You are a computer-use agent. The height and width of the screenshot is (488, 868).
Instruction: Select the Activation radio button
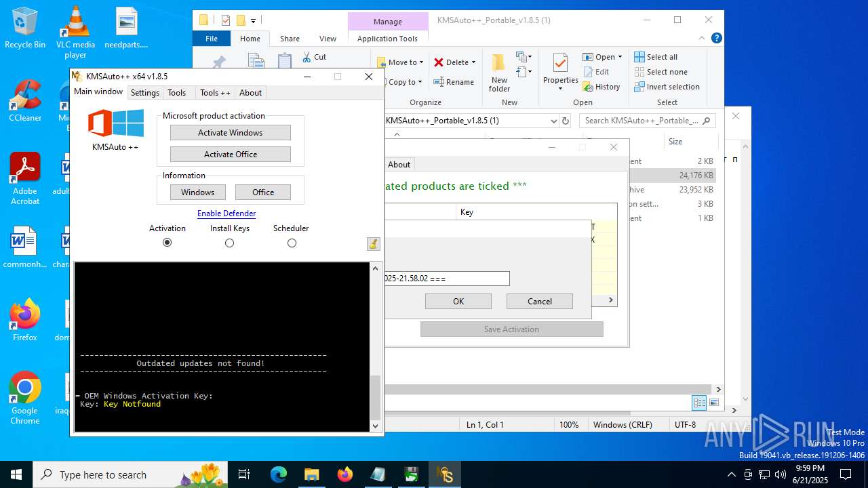[x=167, y=243]
